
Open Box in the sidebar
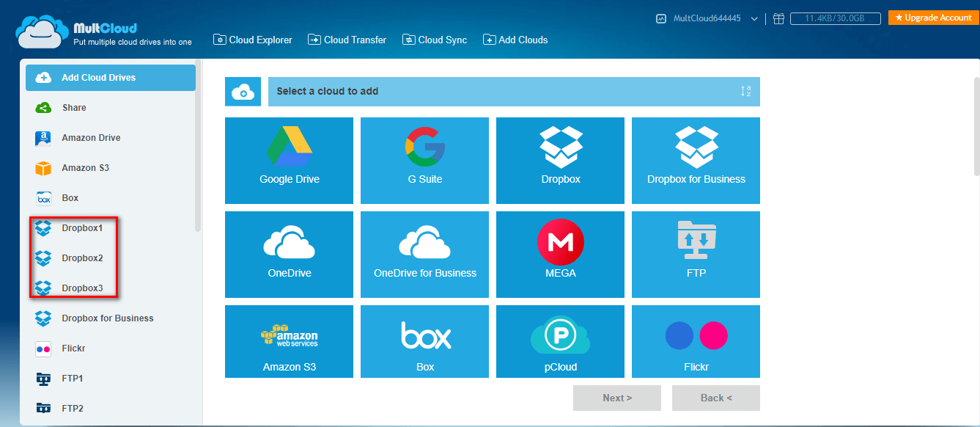[111, 198]
